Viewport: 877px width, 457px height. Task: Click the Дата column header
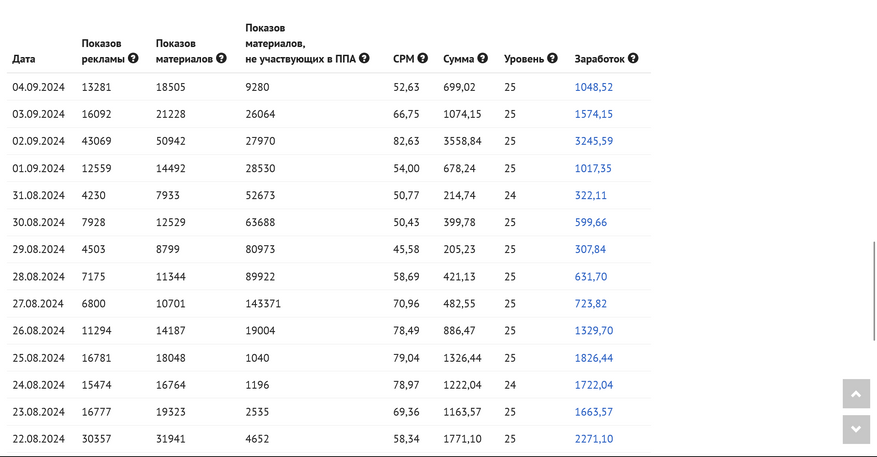[24, 59]
